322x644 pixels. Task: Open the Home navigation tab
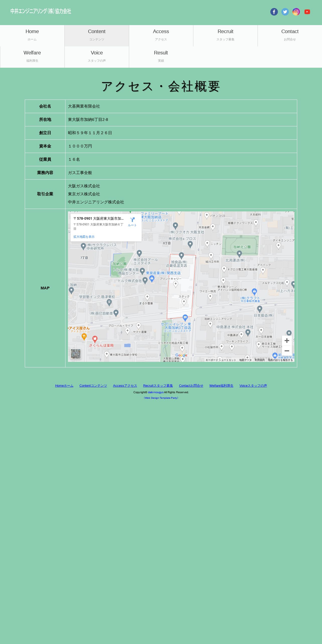point(32,36)
